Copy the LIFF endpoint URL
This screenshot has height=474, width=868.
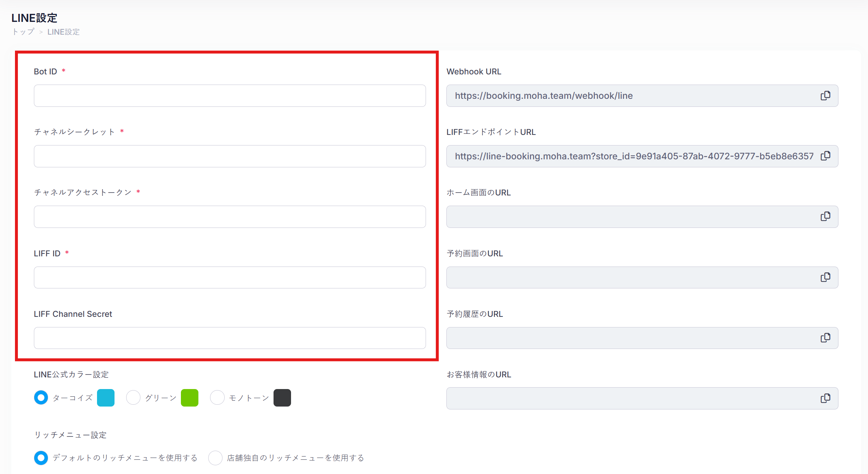pyautogui.click(x=825, y=156)
